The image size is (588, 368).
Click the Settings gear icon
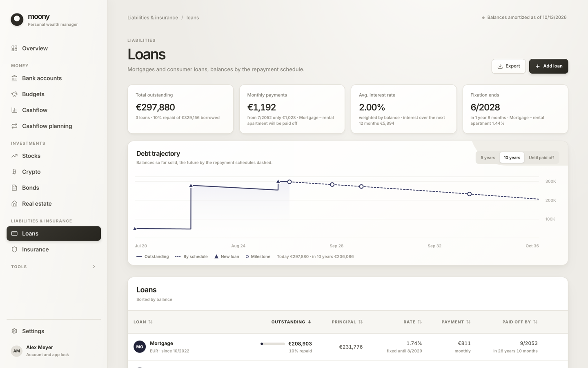coord(14,331)
